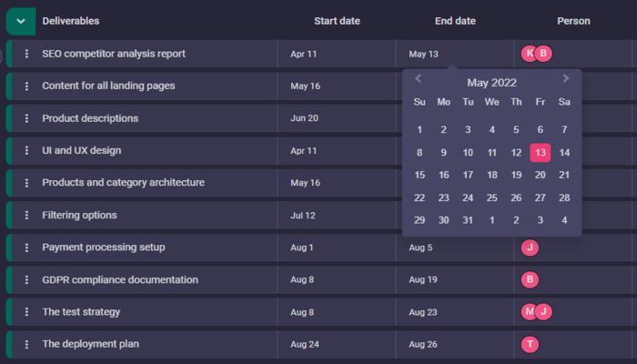This screenshot has width=637, height=364.
Task: Open row menu for Product descriptions
Action: 26,118
